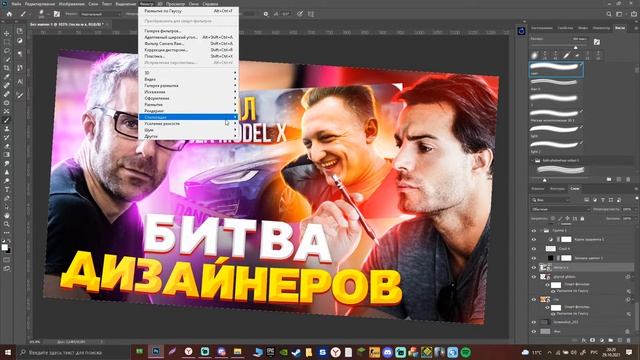Click the fx layer style icon at the Layers panel bottom
This screenshot has height=360, width=640.
coord(584,340)
